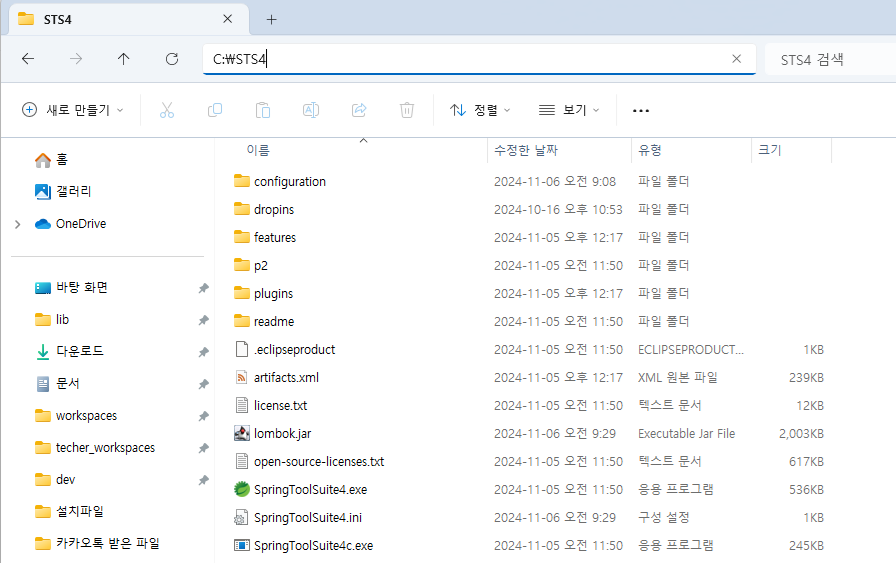Open the dev folder in sidebar

[55, 480]
